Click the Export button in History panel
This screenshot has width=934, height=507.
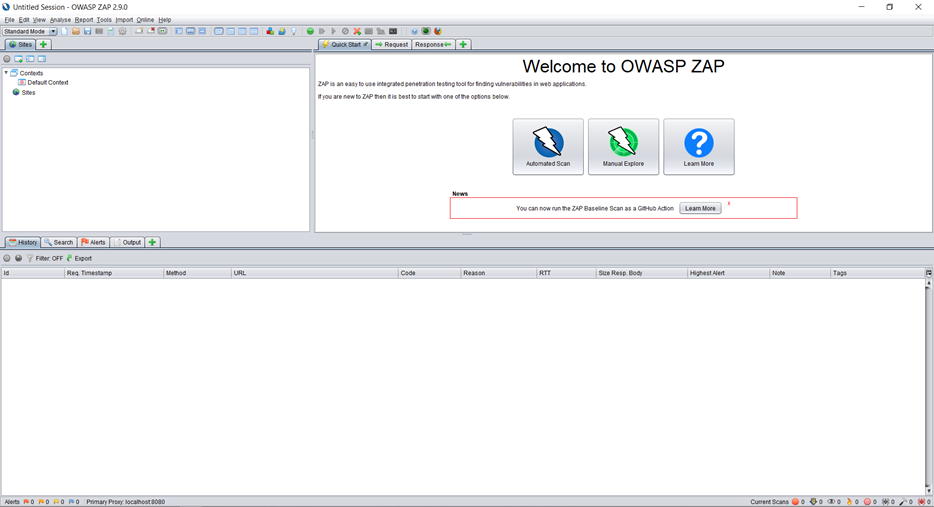[79, 259]
